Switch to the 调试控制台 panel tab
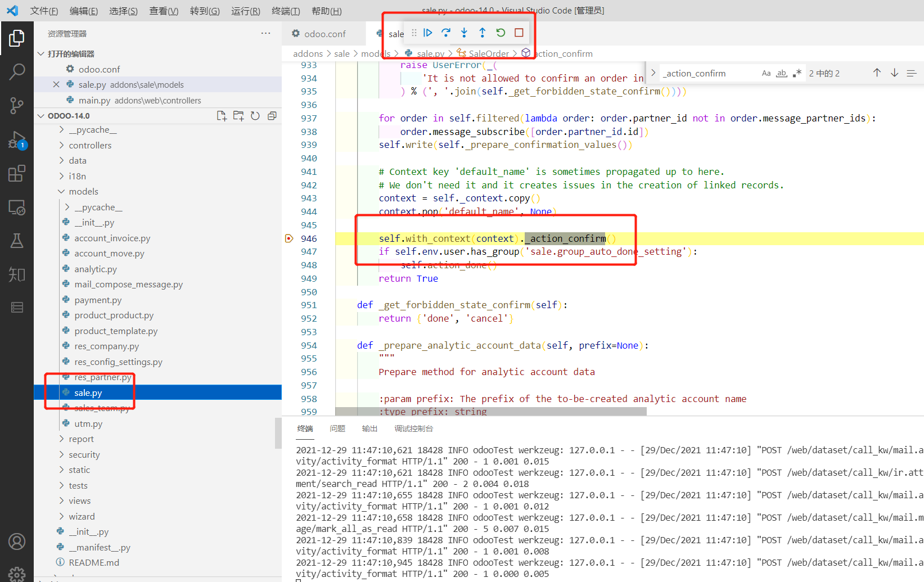This screenshot has width=924, height=582. 414,428
